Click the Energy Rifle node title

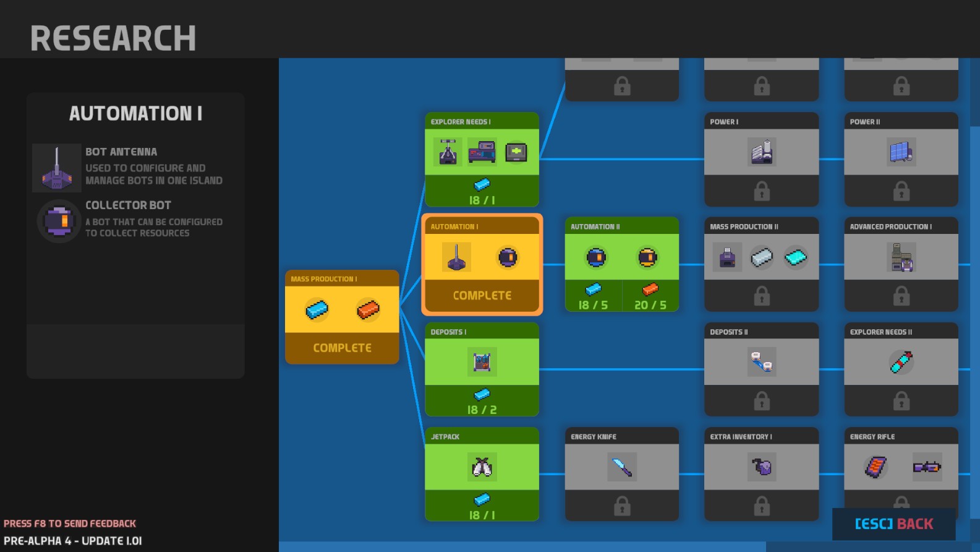tap(872, 437)
